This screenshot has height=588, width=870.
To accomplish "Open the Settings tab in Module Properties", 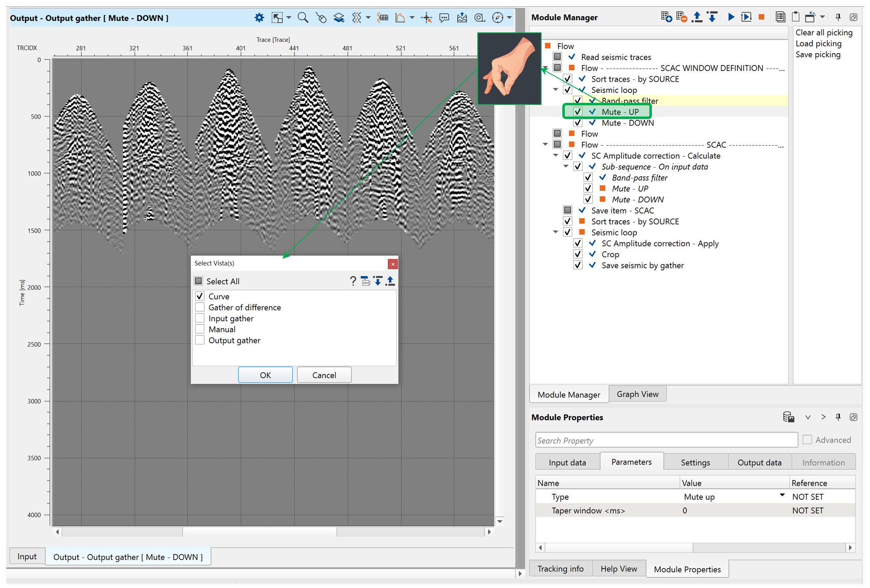I will pyautogui.click(x=695, y=462).
